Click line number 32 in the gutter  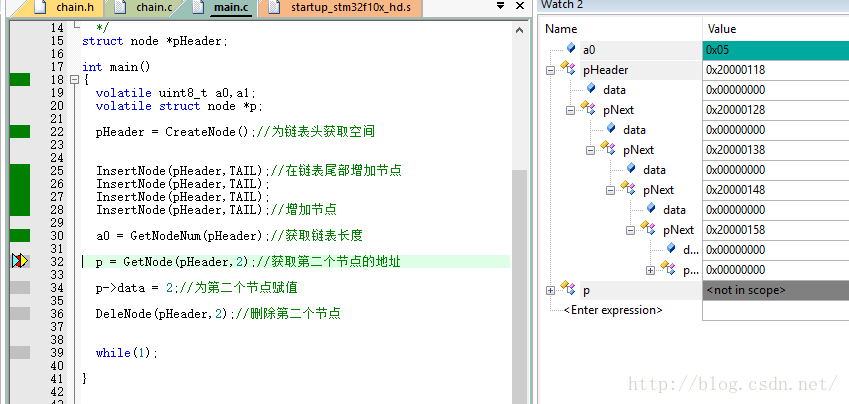[x=57, y=262]
